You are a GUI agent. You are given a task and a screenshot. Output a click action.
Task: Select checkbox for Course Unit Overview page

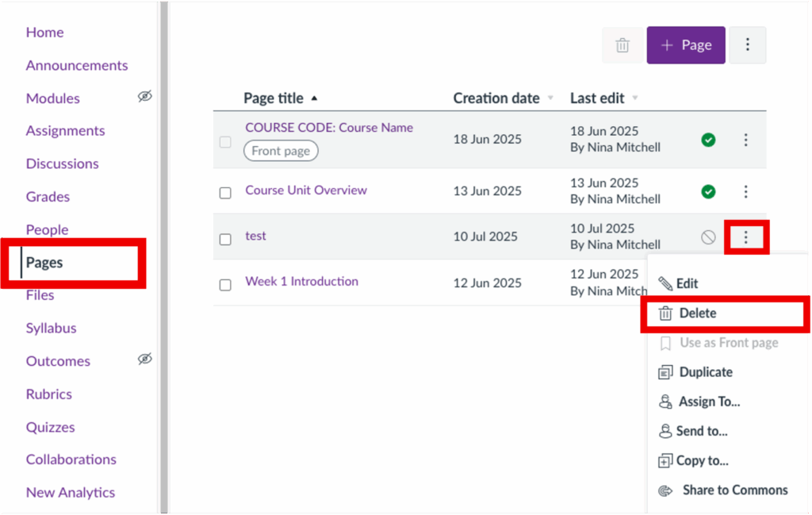click(225, 193)
